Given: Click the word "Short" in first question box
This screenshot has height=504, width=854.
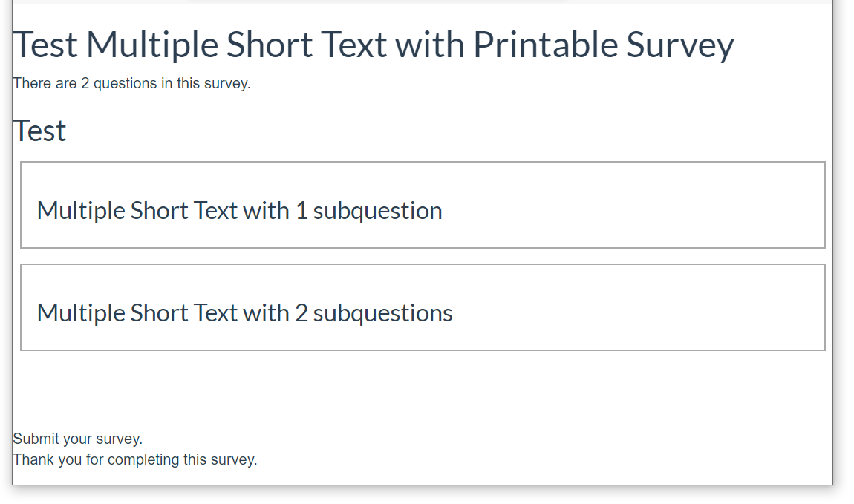Looking at the screenshot, I should [x=160, y=211].
